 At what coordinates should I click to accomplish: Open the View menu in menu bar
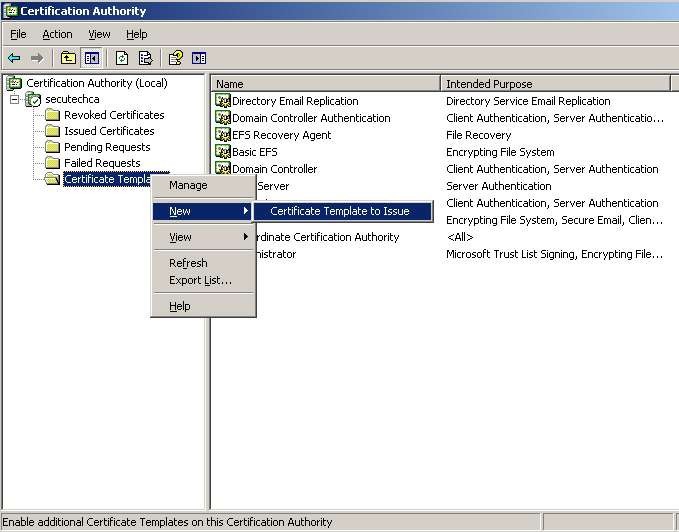[x=99, y=34]
